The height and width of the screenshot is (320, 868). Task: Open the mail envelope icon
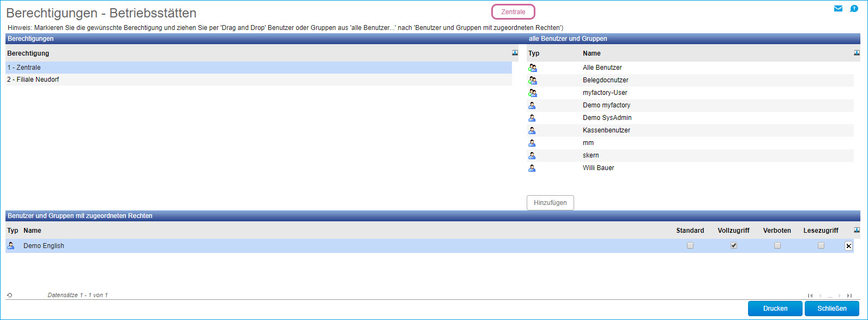[x=838, y=9]
